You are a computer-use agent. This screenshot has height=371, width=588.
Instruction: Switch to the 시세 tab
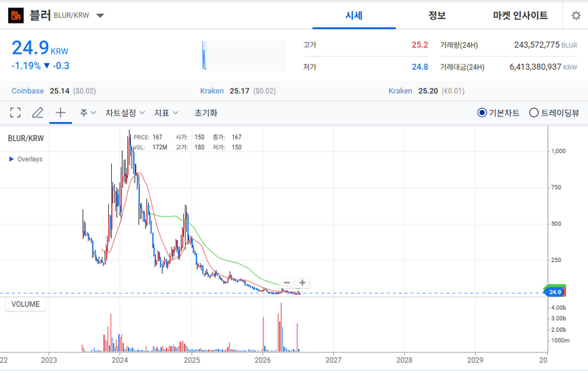click(x=354, y=15)
